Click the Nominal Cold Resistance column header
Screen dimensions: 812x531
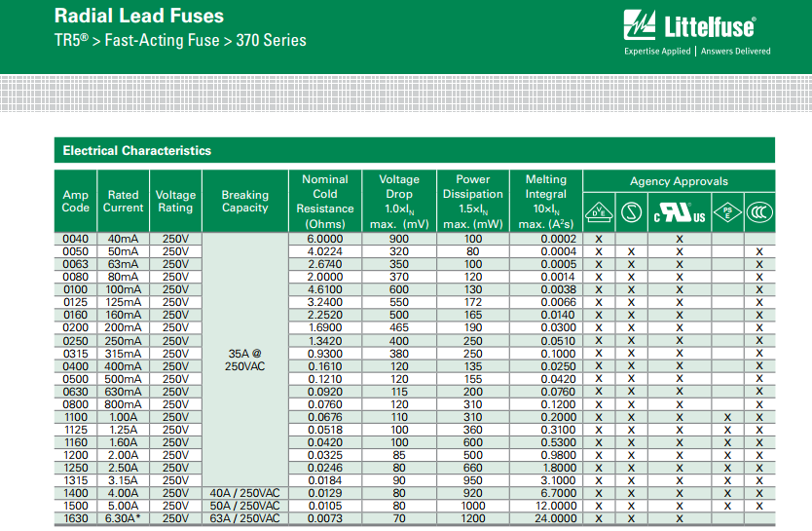(x=325, y=202)
